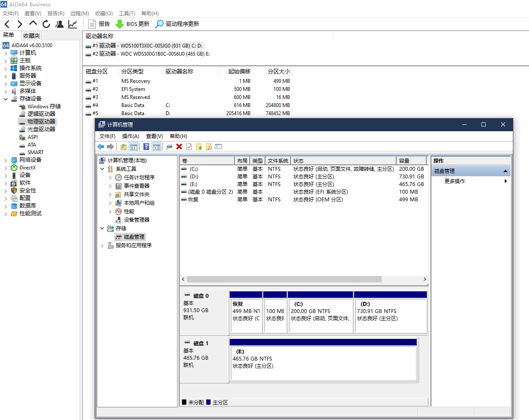Click the line graph icon in AIDA64 toolbar
Viewport: 529px width, 420px height.
coord(73,24)
